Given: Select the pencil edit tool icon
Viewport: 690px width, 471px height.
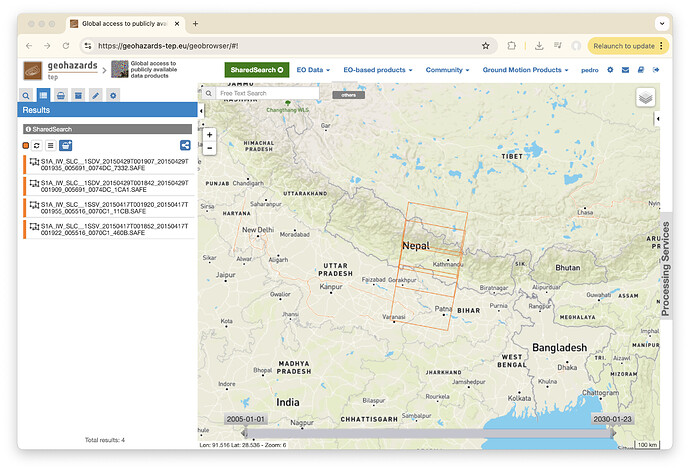Looking at the screenshot, I should pos(95,96).
